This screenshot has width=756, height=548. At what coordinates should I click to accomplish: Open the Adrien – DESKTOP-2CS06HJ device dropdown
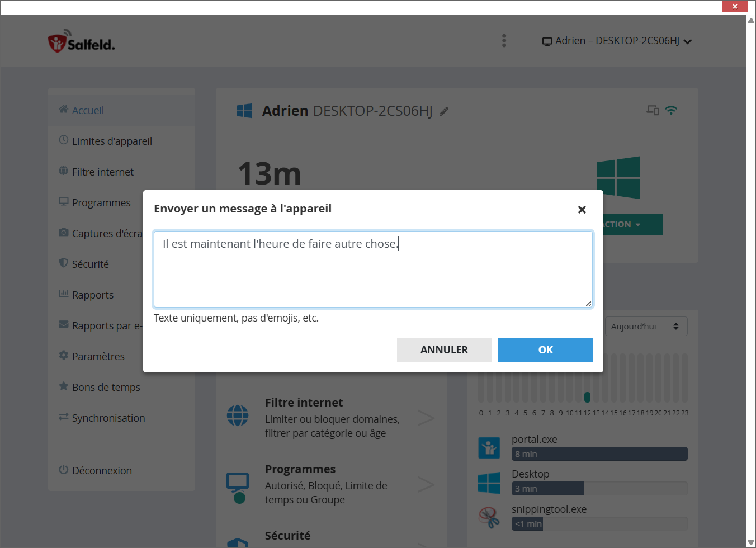[x=617, y=41]
